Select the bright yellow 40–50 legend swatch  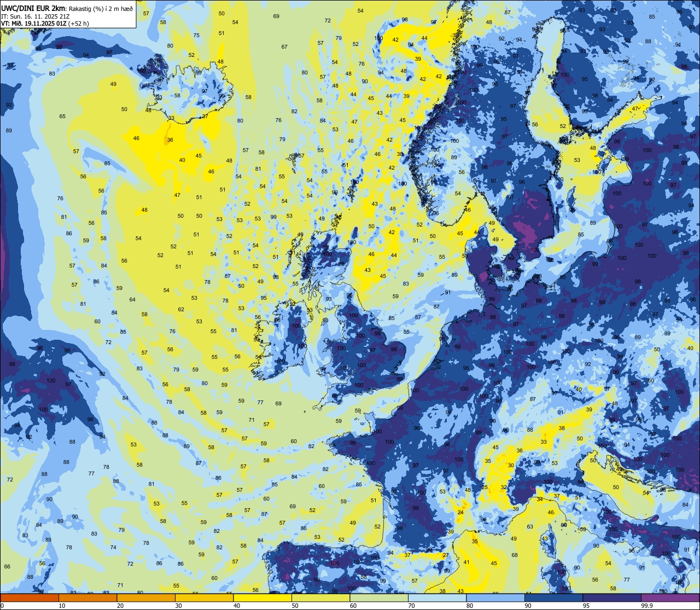coord(262,598)
